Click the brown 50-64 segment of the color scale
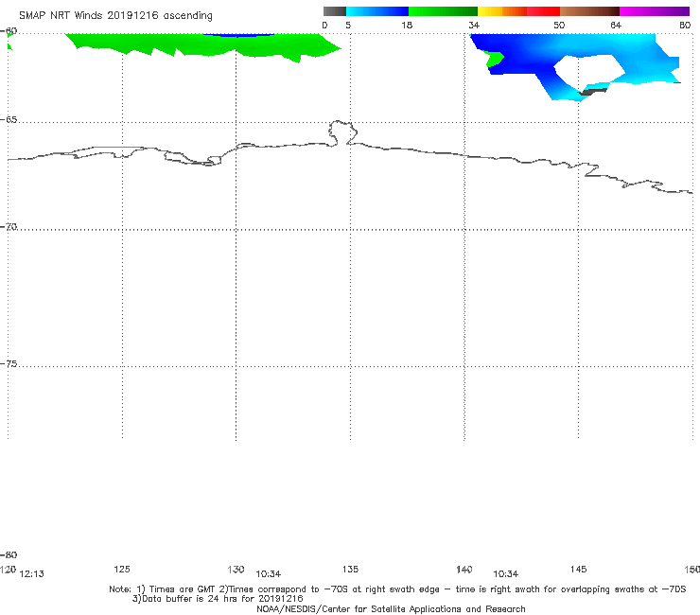Image resolution: width=700 pixels, height=615 pixels. [589, 11]
